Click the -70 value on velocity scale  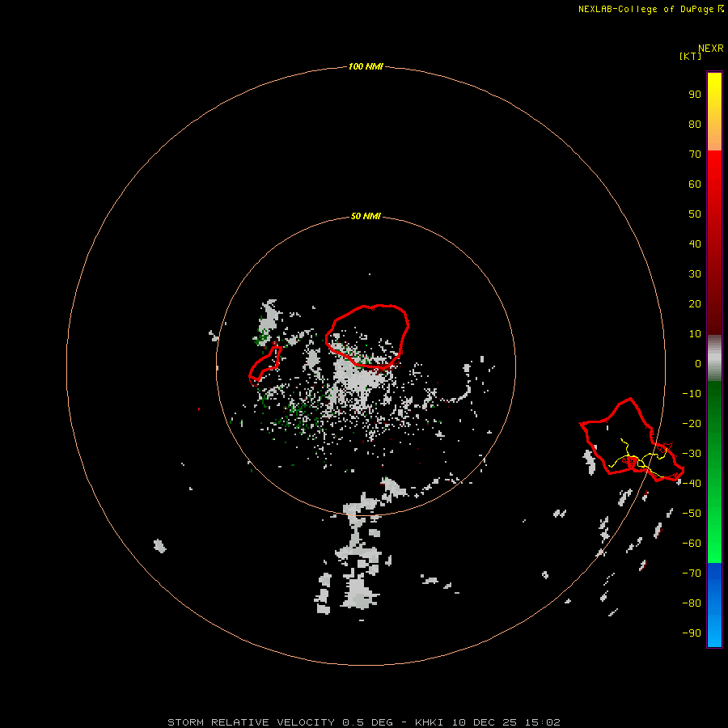[692, 574]
